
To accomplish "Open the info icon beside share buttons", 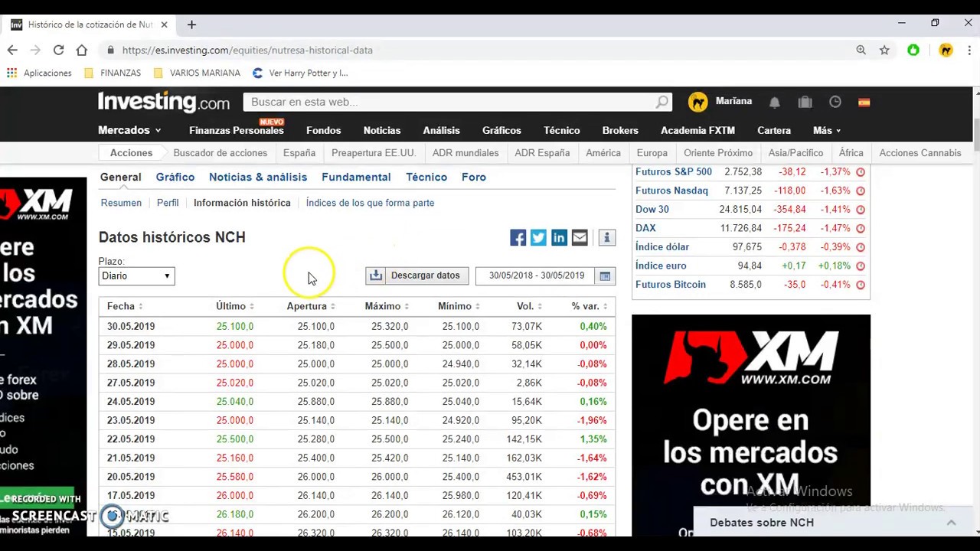I will [x=606, y=238].
